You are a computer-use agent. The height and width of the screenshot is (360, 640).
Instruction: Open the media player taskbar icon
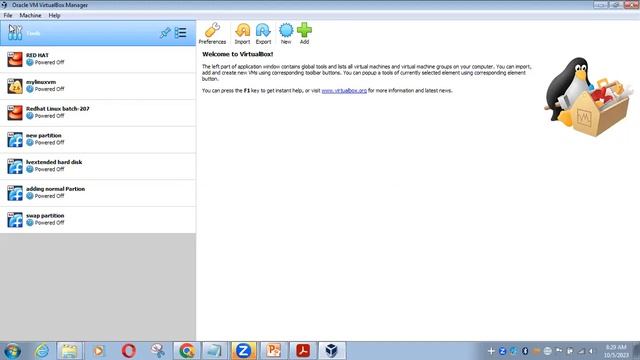coord(98,351)
